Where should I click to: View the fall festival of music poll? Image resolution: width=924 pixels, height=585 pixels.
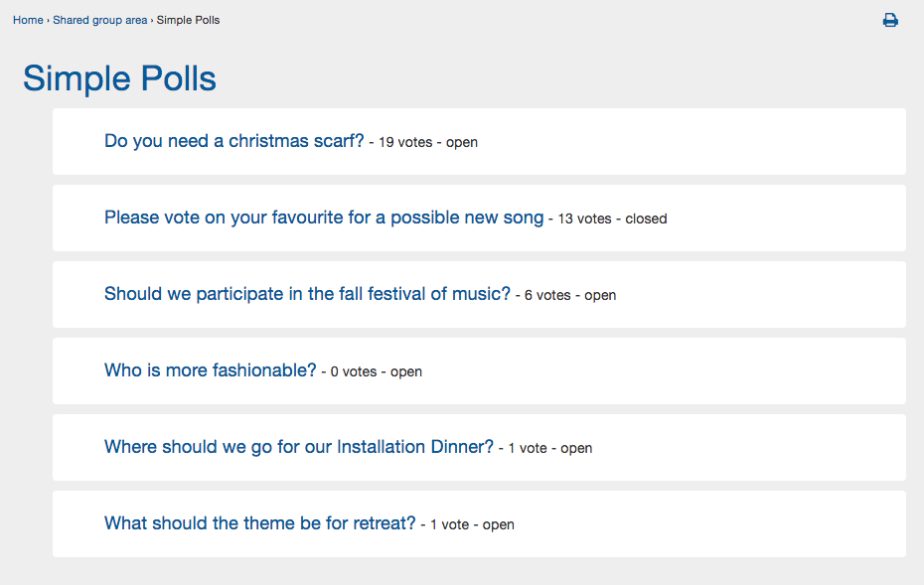click(x=307, y=293)
